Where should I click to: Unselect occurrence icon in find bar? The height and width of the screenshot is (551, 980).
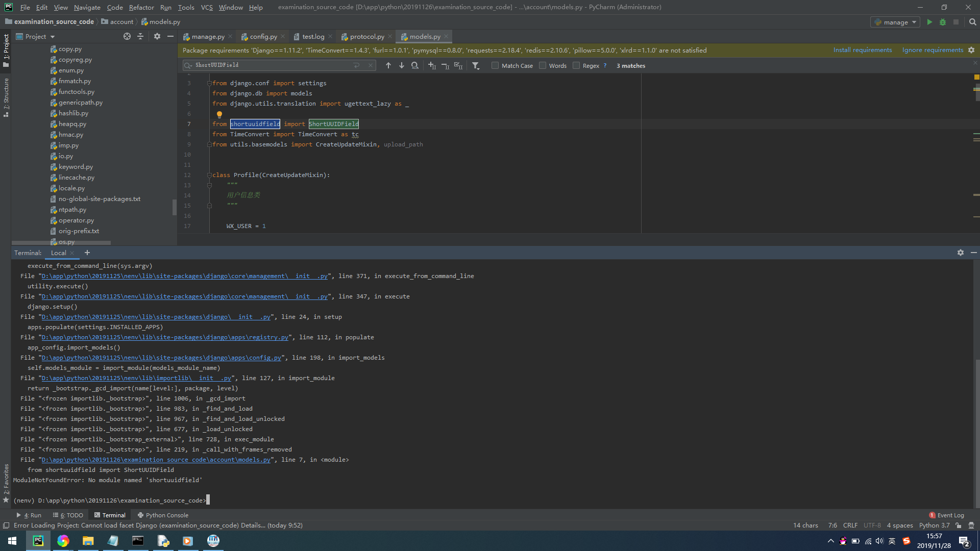tap(445, 65)
